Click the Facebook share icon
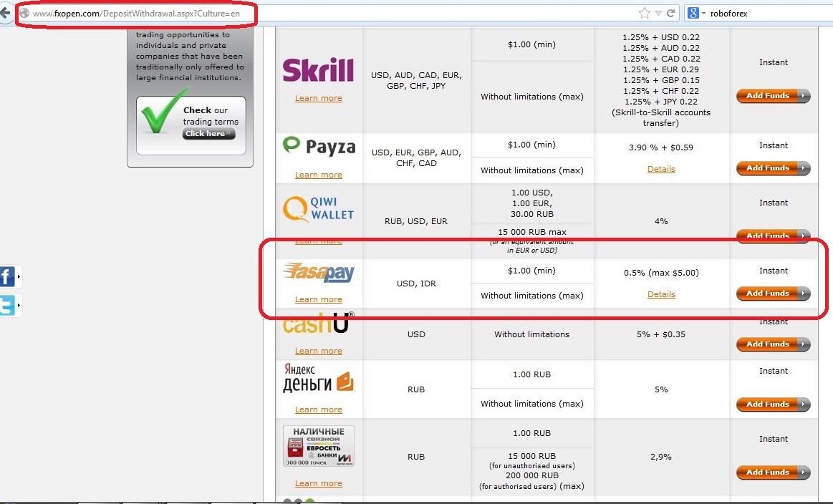Viewport: 833px width, 504px height. [7, 276]
